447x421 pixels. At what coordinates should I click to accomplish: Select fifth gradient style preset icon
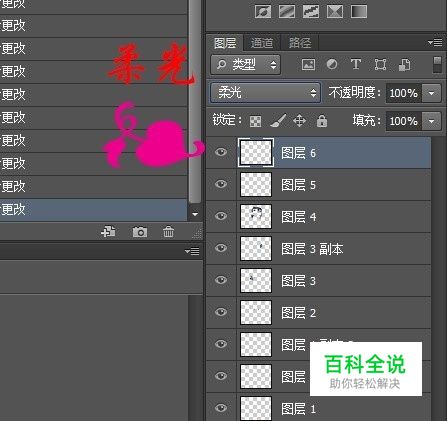pos(359,12)
